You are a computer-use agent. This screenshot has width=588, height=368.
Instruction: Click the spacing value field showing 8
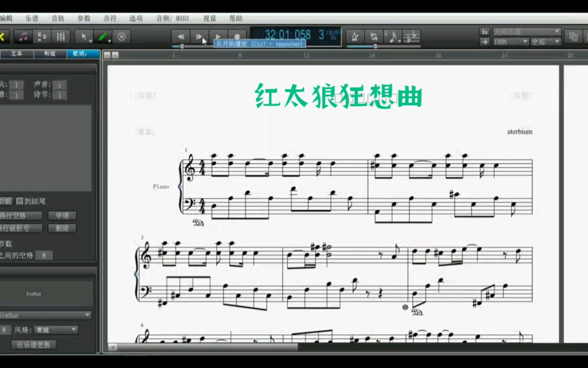44,255
